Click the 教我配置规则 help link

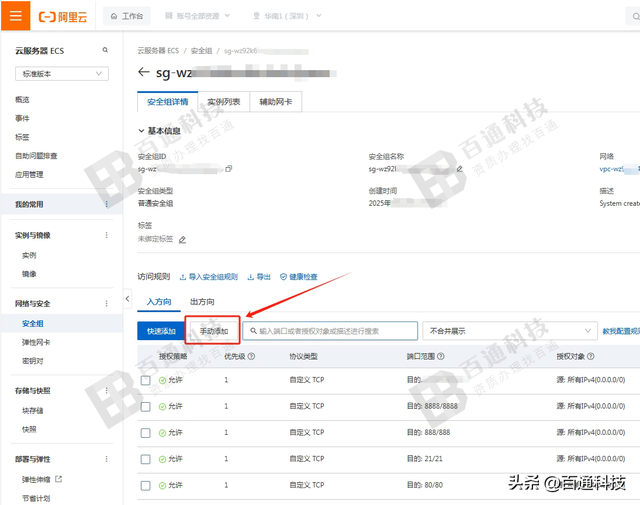pos(621,331)
